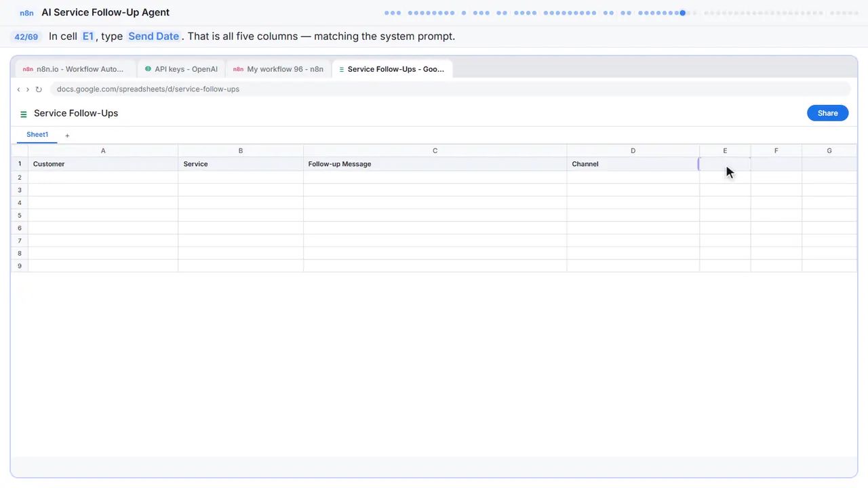Select the Follow-up Message header cell
Image resolution: width=868 pixels, height=488 pixels.
[x=435, y=164]
